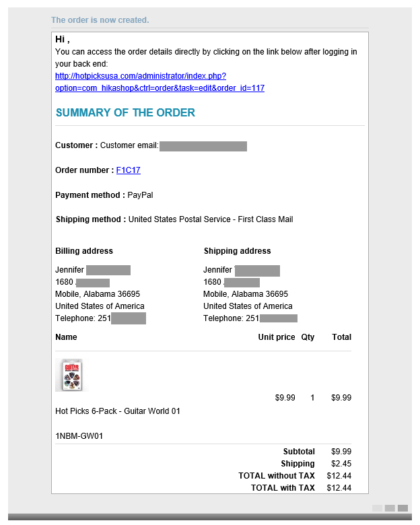Click the Unit price column header
The width and height of the screenshot is (420, 525).
[276, 337]
